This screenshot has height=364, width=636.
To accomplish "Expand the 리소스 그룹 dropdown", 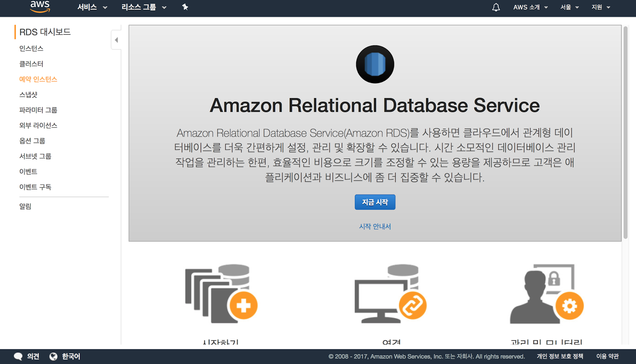I will click(144, 7).
